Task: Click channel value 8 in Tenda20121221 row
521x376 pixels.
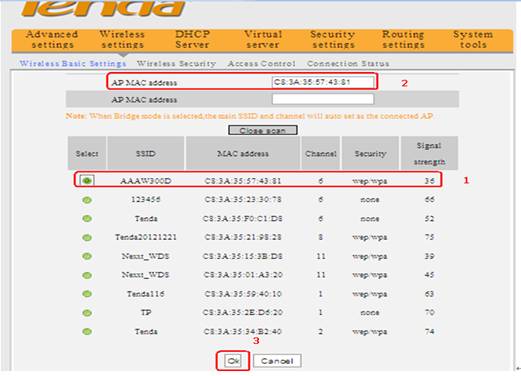Action: click(x=321, y=237)
